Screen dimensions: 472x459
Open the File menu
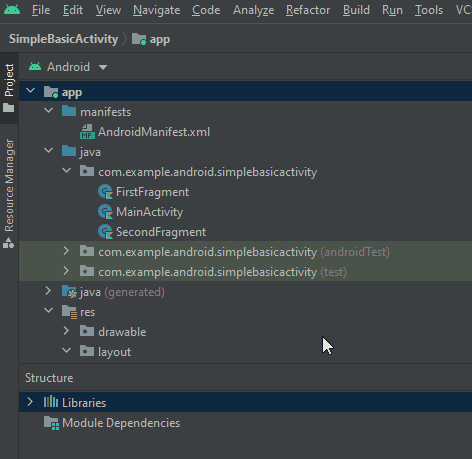click(41, 10)
